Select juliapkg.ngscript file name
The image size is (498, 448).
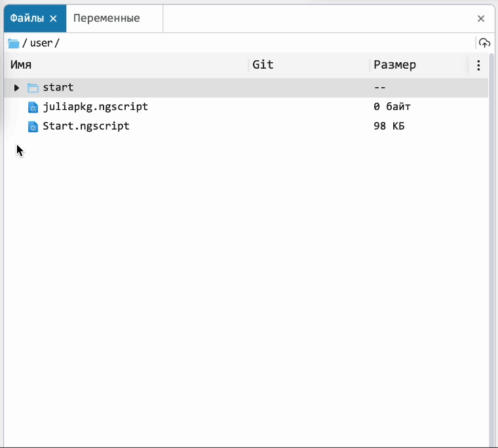(95, 107)
